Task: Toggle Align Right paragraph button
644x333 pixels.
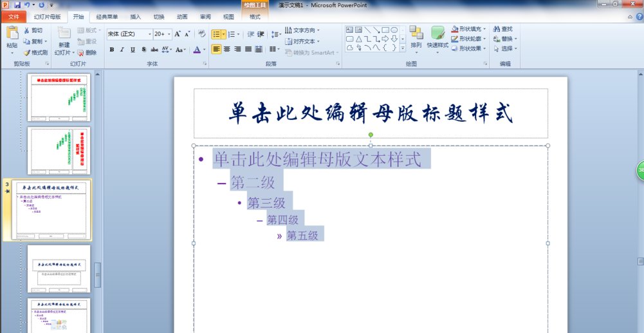Action: click(237, 49)
